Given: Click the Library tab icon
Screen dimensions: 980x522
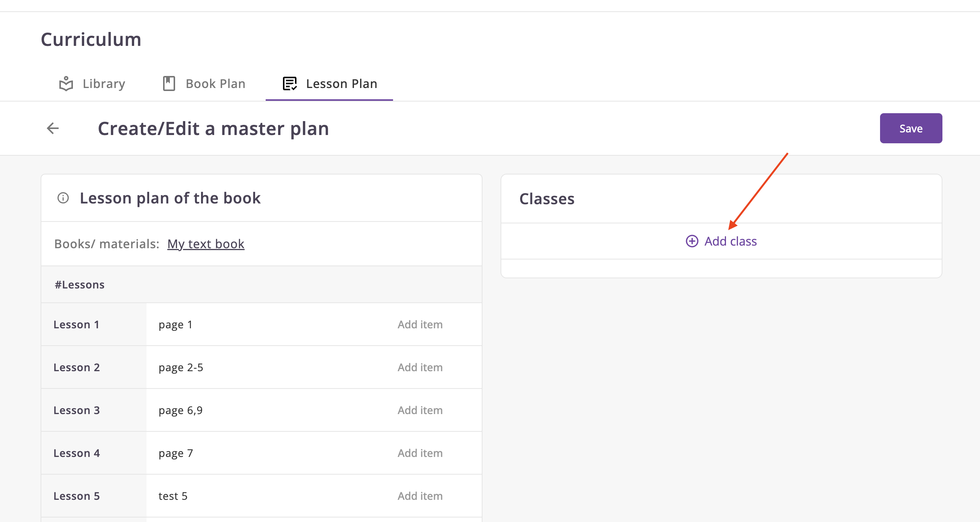Looking at the screenshot, I should [x=66, y=84].
